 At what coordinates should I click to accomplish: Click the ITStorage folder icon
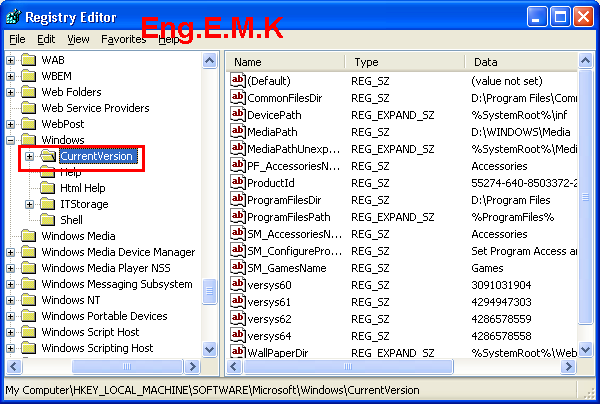(x=47, y=204)
